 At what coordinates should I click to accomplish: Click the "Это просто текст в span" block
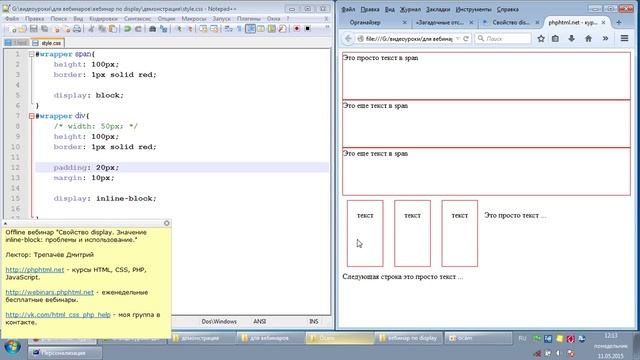click(x=486, y=76)
